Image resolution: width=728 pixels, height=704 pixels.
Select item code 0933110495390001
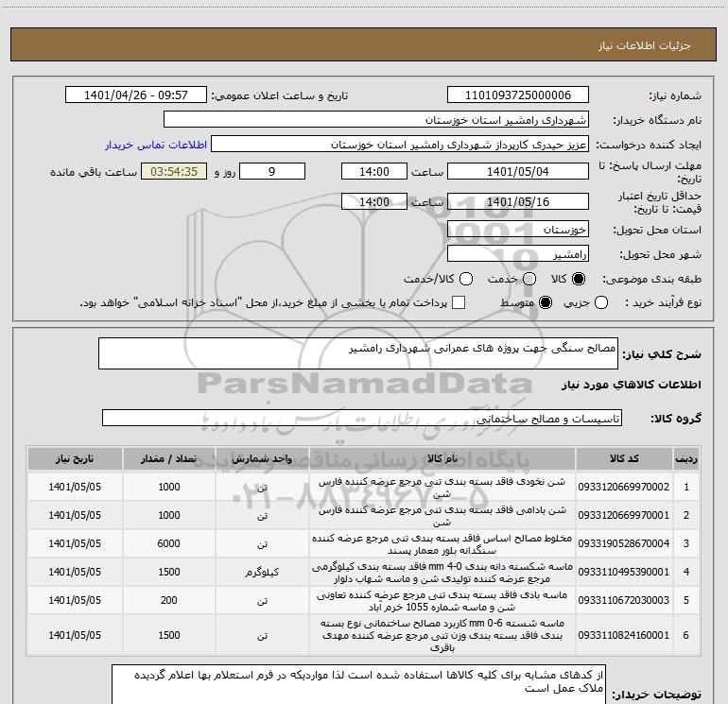click(x=624, y=572)
